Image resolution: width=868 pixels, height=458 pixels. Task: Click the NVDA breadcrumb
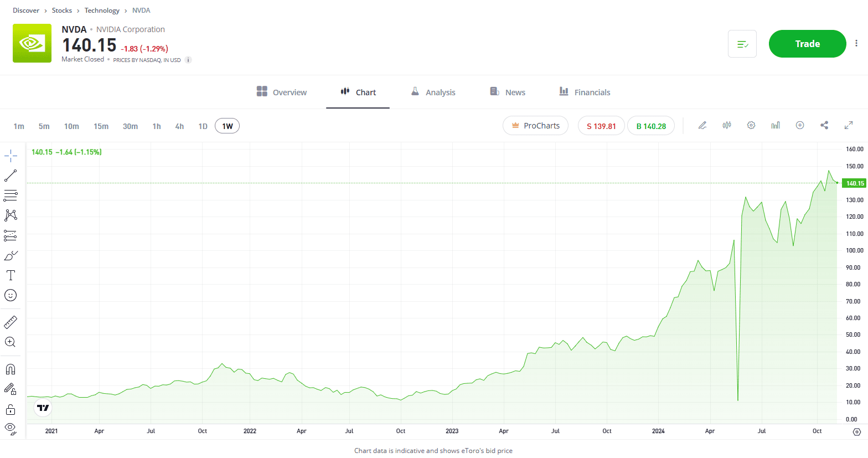pyautogui.click(x=141, y=11)
